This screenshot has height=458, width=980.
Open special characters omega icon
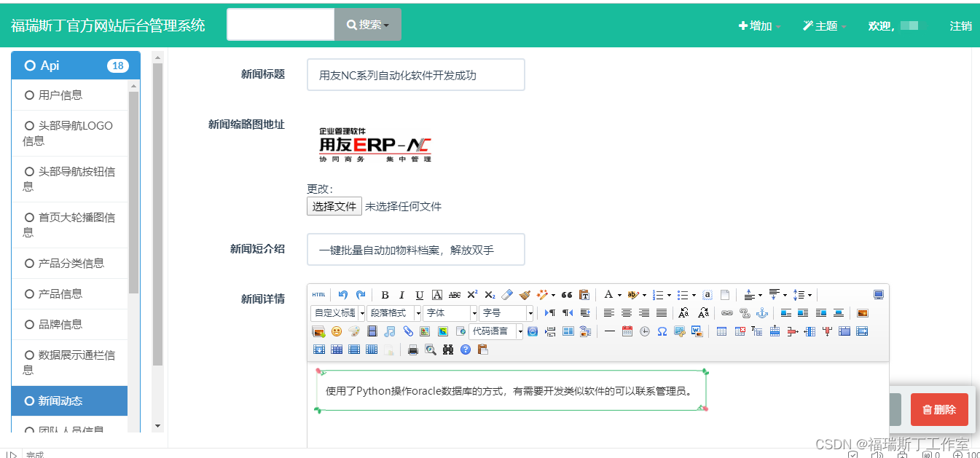pyautogui.click(x=662, y=331)
